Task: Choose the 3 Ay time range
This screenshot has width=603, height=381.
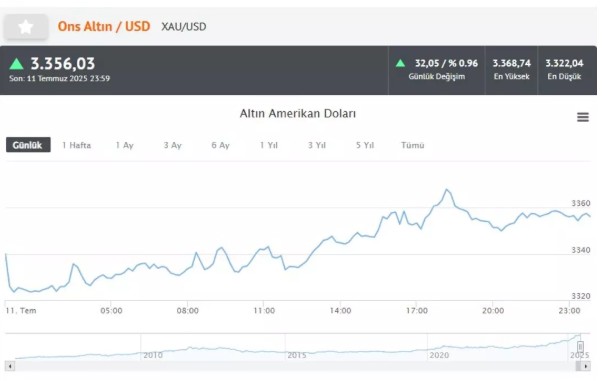Action: [172, 145]
